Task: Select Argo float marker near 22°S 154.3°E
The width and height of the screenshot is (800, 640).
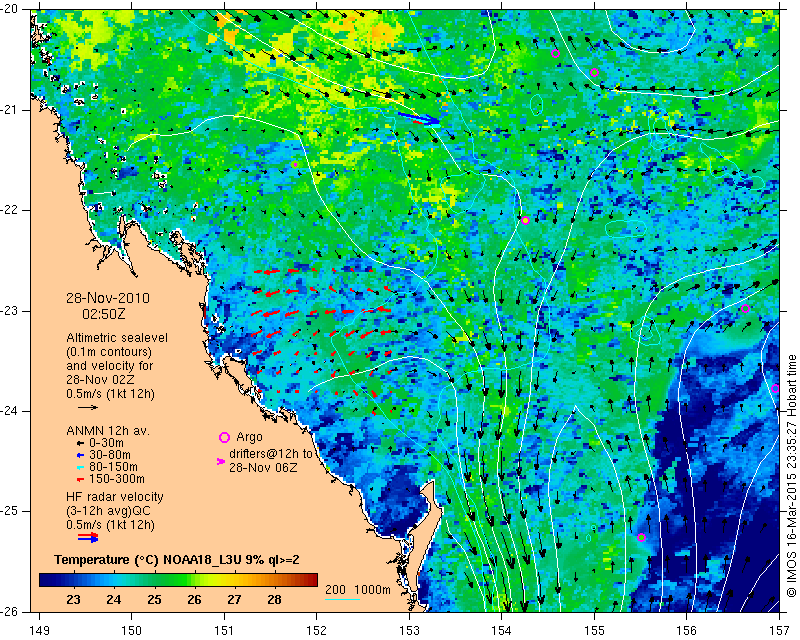Action: [x=526, y=220]
